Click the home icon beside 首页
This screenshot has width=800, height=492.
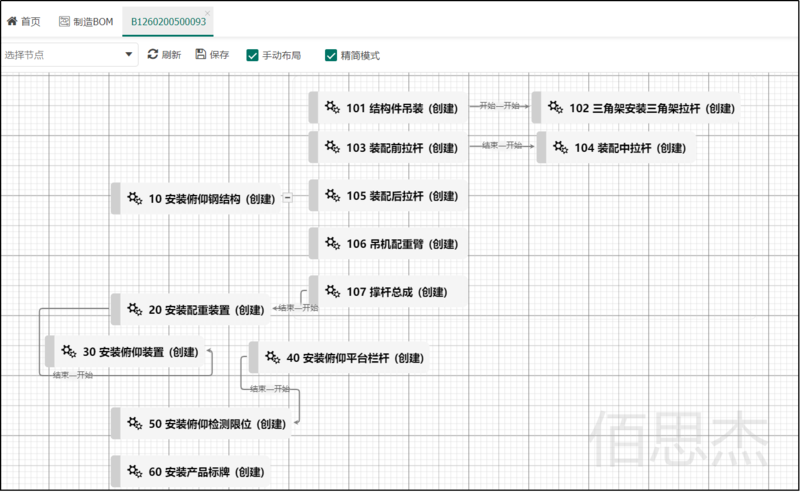(x=12, y=21)
